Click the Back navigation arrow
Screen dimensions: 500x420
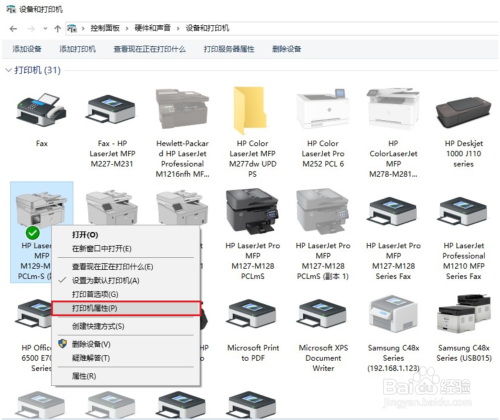[x=13, y=29]
